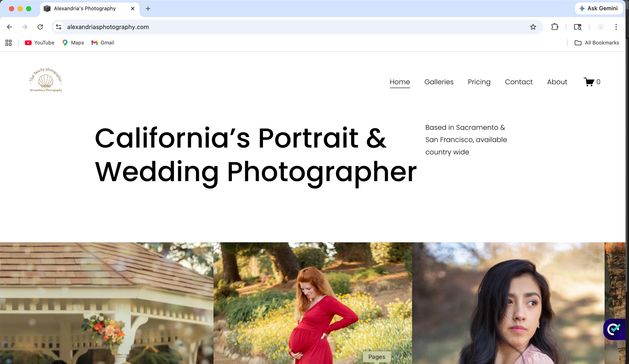Click the Pages button at the bottom
The height and width of the screenshot is (364, 629).
pos(377,357)
